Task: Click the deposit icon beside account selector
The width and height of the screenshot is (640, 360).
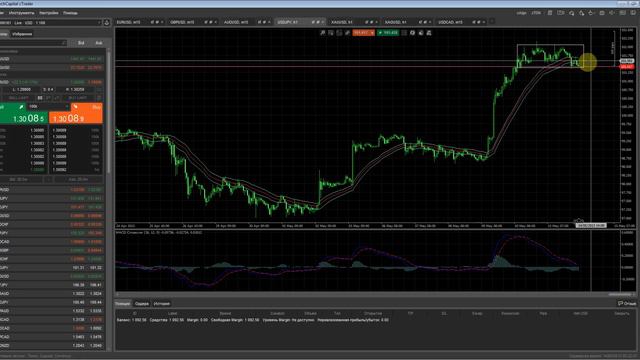Action: (x=107, y=22)
